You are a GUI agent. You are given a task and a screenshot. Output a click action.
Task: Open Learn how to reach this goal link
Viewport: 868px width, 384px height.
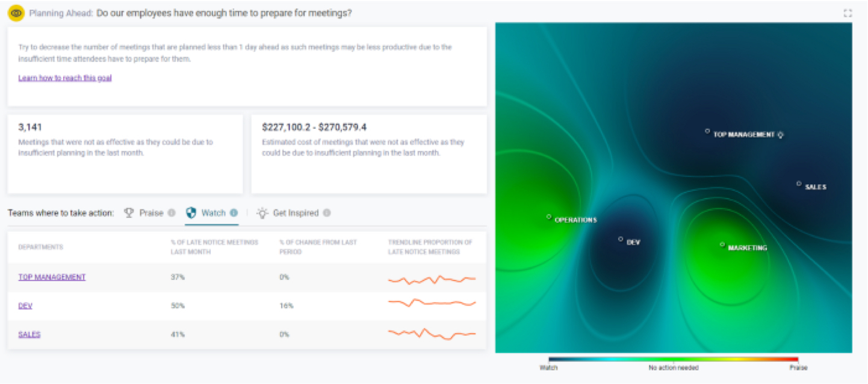click(65, 78)
